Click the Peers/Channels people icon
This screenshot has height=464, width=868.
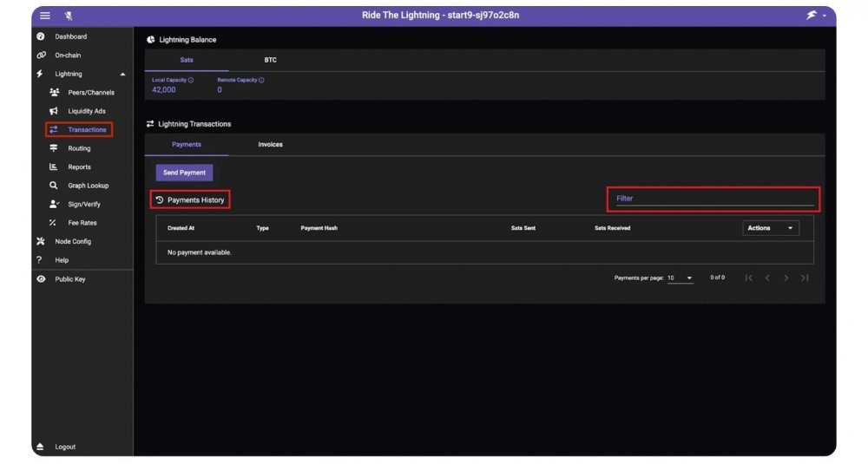(x=54, y=92)
